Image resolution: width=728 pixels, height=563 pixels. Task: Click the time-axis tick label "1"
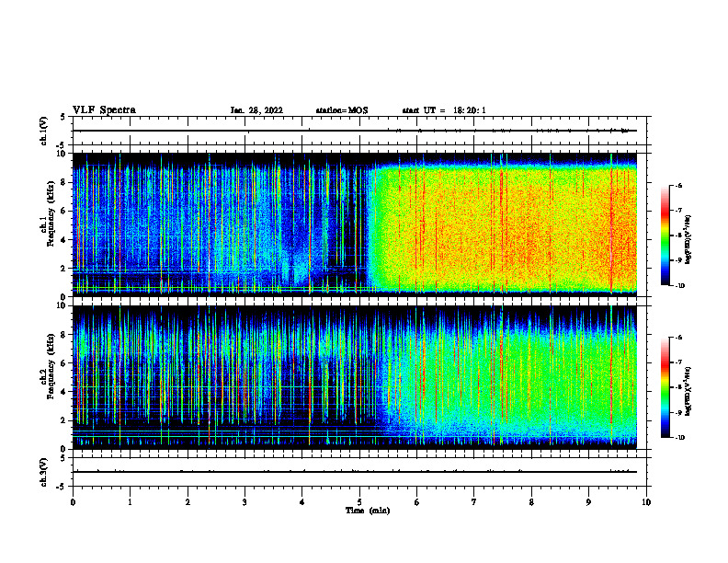[x=131, y=502]
